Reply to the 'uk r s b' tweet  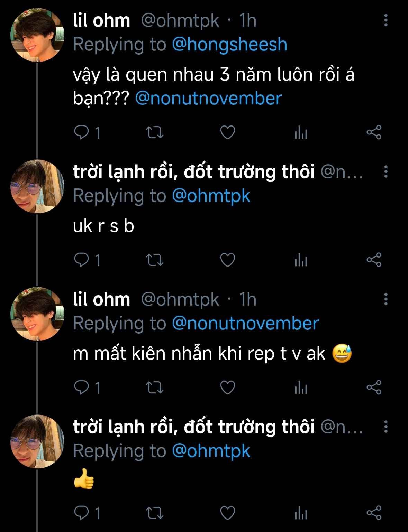coord(82,260)
